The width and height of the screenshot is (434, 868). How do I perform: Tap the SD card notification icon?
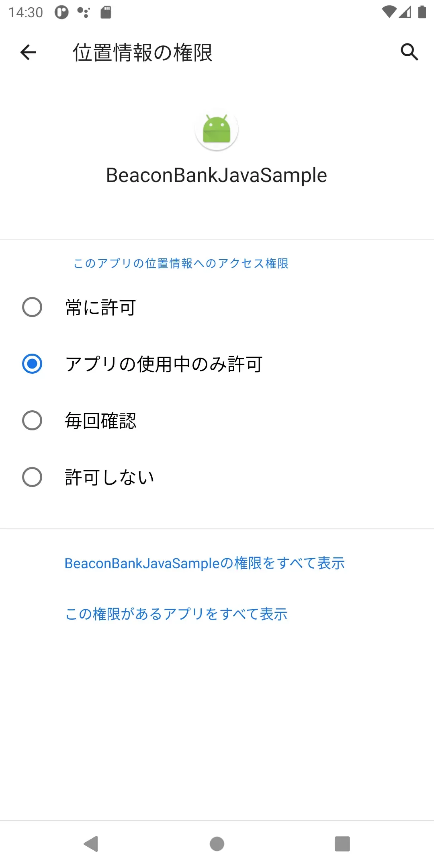point(105,11)
